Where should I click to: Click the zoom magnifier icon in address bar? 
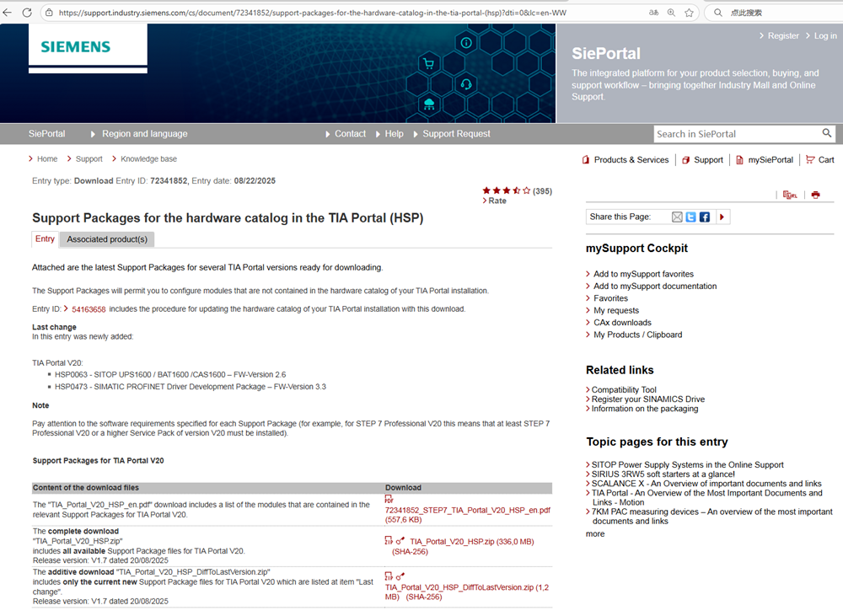(672, 13)
